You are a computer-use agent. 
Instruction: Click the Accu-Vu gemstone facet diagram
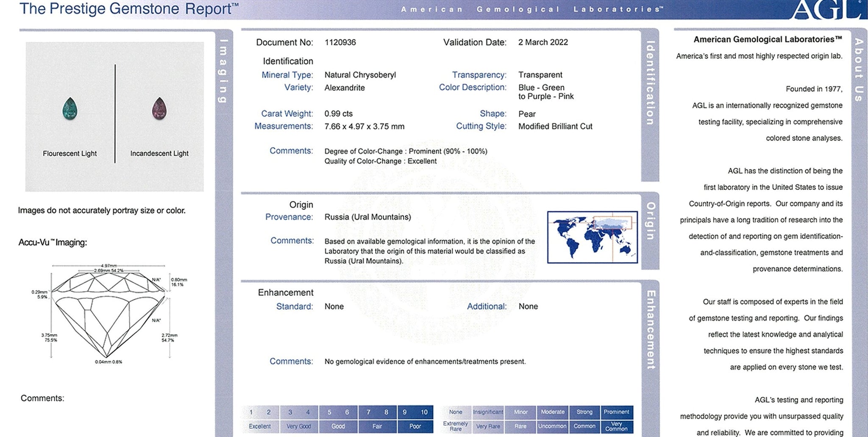(108, 314)
